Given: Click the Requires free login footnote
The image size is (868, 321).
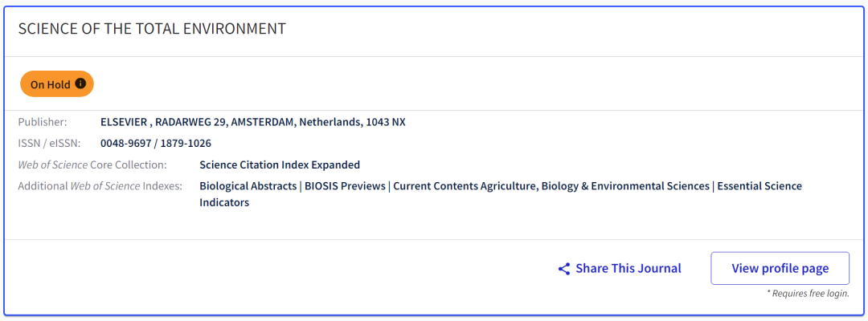Looking at the screenshot, I should coord(808,294).
